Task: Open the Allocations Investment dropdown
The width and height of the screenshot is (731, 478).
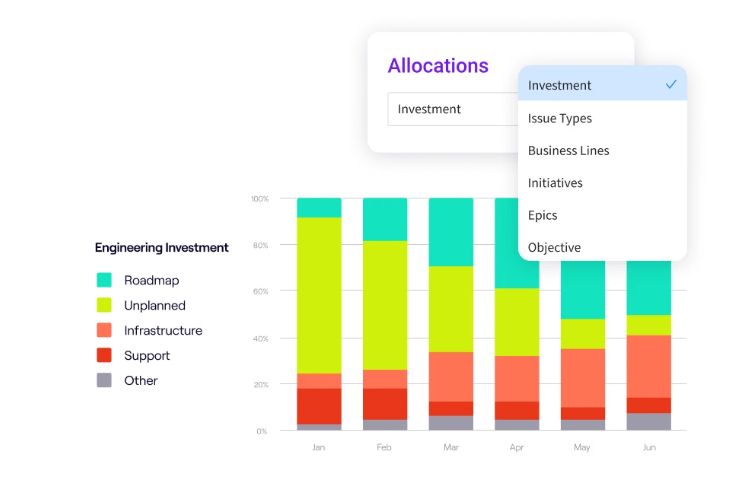Action: [x=452, y=109]
